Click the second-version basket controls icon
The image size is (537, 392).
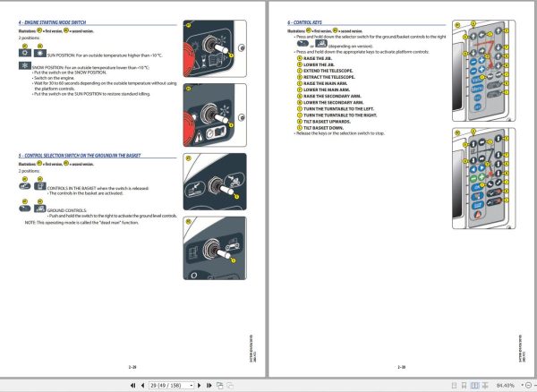40,186
